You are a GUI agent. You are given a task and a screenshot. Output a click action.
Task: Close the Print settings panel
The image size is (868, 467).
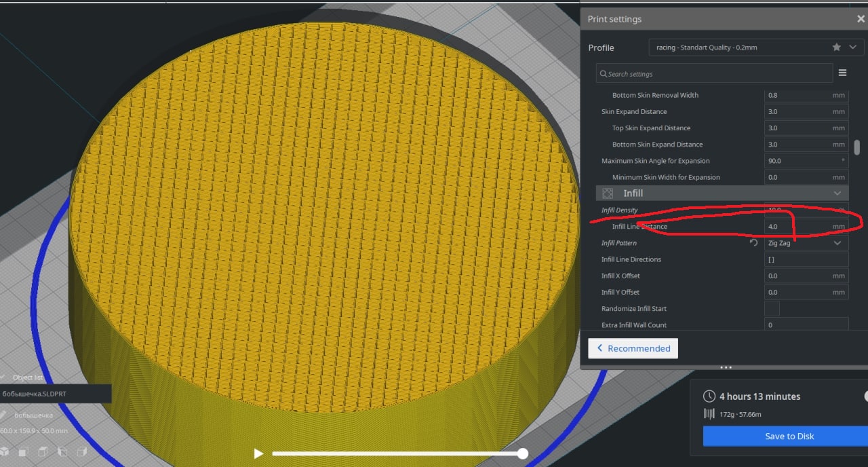coord(861,19)
